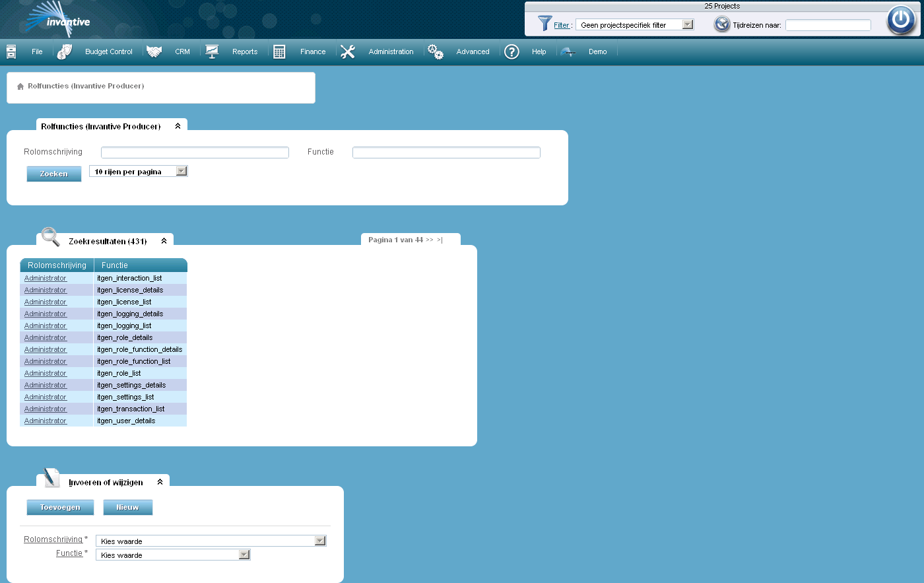Image resolution: width=924 pixels, height=583 pixels.
Task: Click the Rolomschrijving label link in the form
Action: (x=53, y=539)
